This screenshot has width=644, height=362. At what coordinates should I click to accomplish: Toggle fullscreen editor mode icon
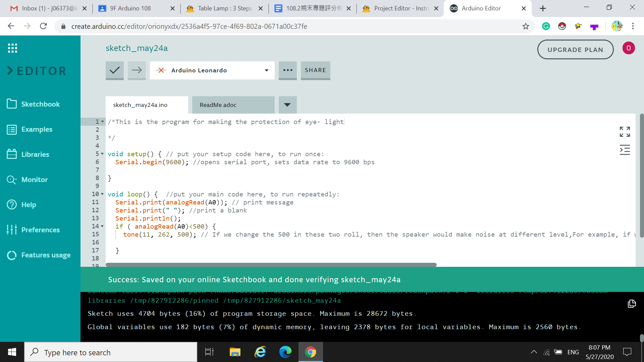click(x=625, y=132)
